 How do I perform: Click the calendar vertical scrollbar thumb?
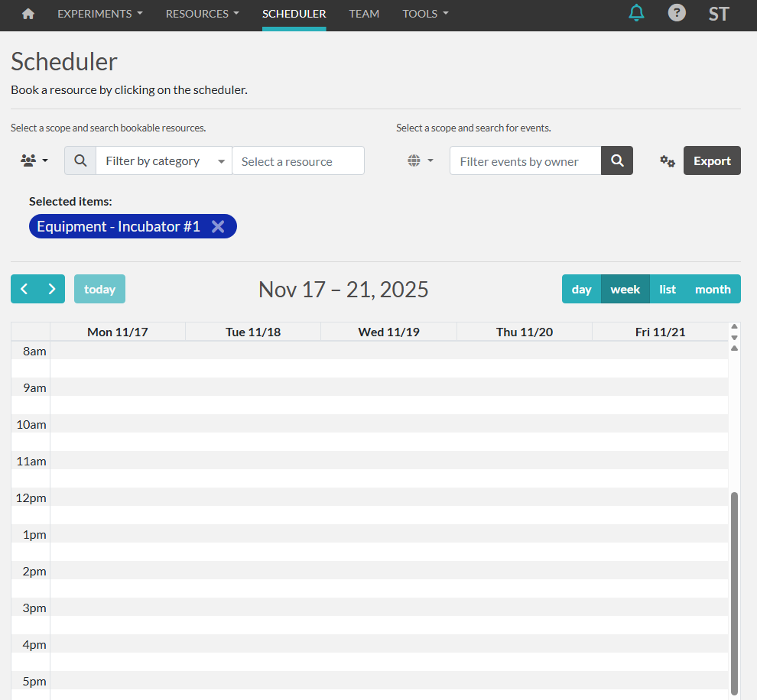(x=735, y=592)
